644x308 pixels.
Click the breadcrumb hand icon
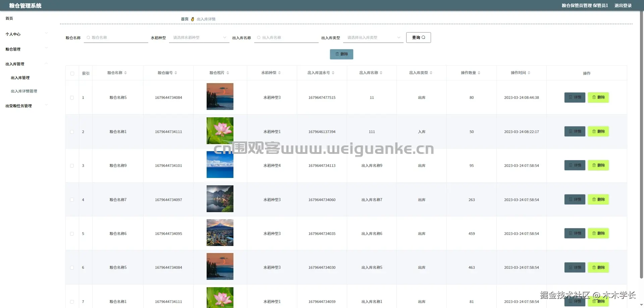(x=193, y=19)
